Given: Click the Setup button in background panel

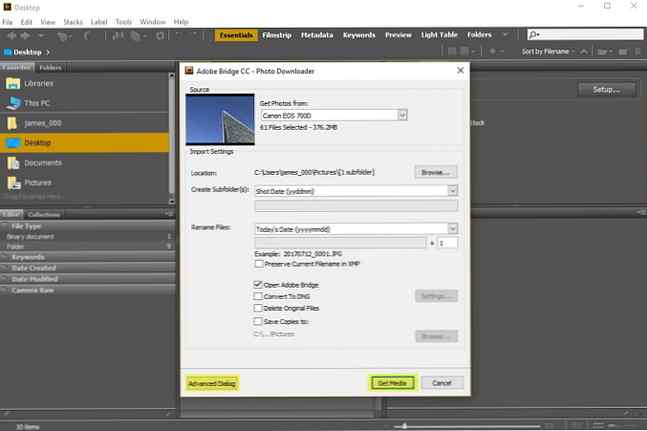Looking at the screenshot, I should [x=607, y=89].
